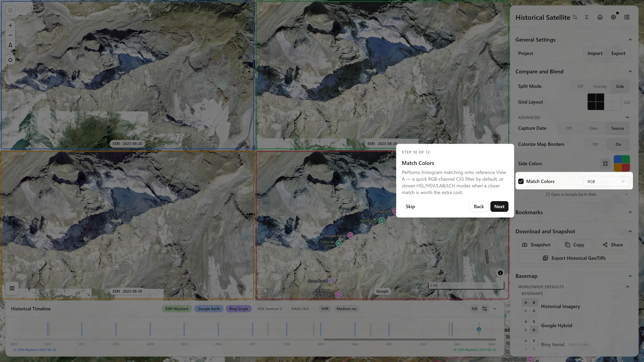Image resolution: width=644 pixels, height=362 pixels.
Task: Open the basemap map-fold icon
Action: (12, 288)
